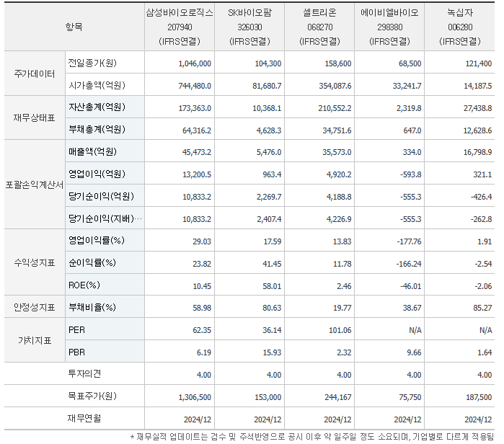Select the 주가데이터 category cell
Image resolution: width=504 pixels, height=444 pixels.
(x=35, y=74)
